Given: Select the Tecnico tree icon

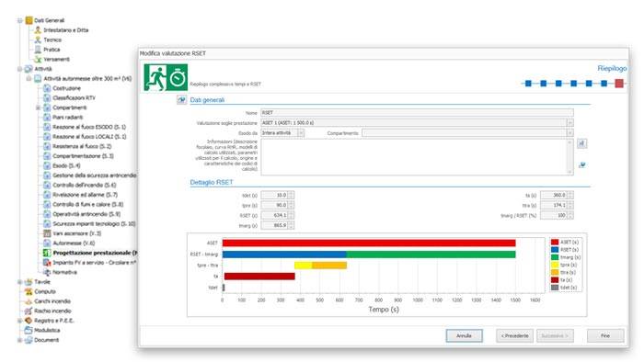Looking at the screenshot, I should coord(38,40).
